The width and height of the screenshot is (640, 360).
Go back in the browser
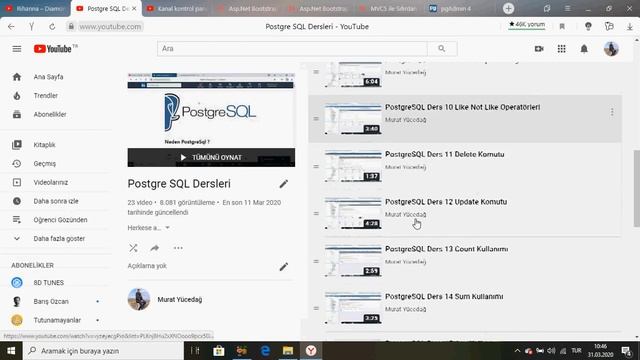(x=11, y=27)
